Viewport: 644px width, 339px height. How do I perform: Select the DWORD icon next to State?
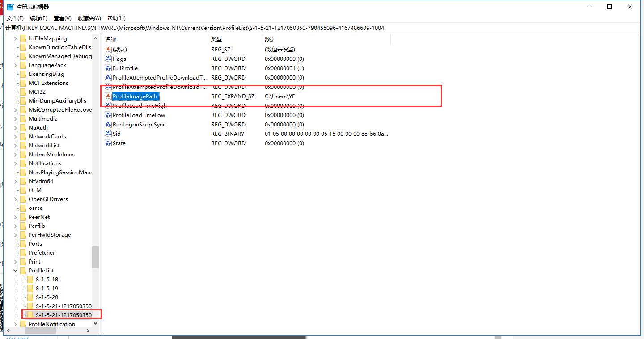[108, 143]
